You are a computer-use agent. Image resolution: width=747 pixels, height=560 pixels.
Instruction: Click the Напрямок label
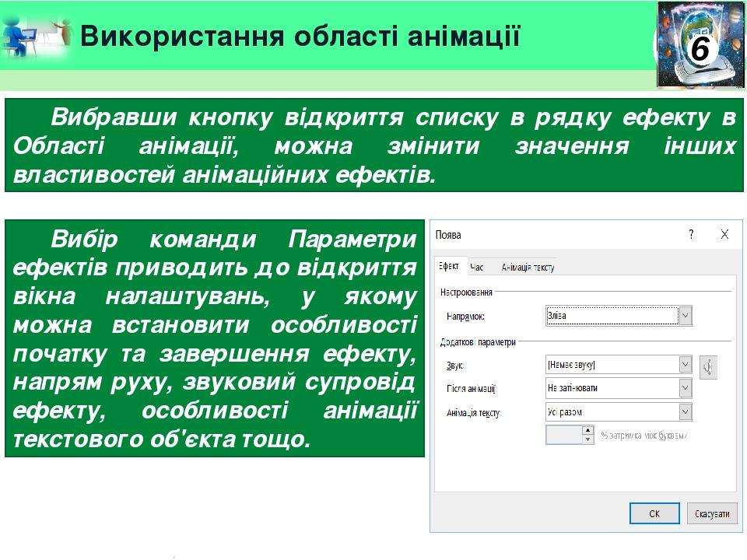465,317
